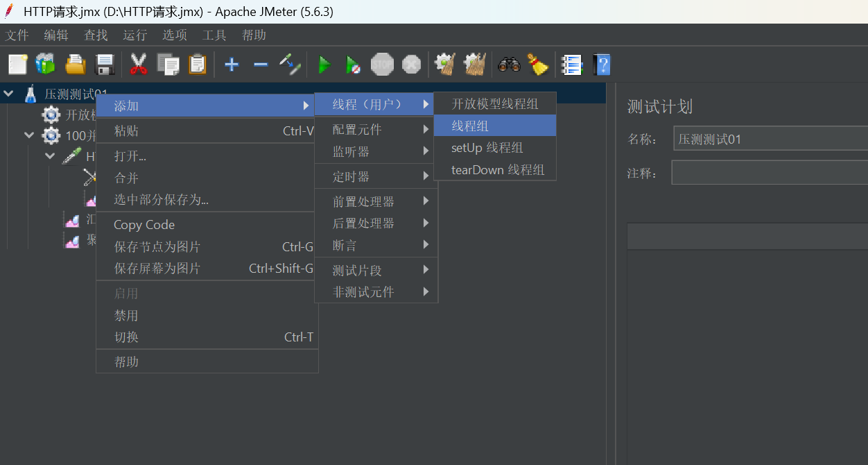Expand the 前置处理器 submenu
This screenshot has width=868, height=465.
point(376,201)
